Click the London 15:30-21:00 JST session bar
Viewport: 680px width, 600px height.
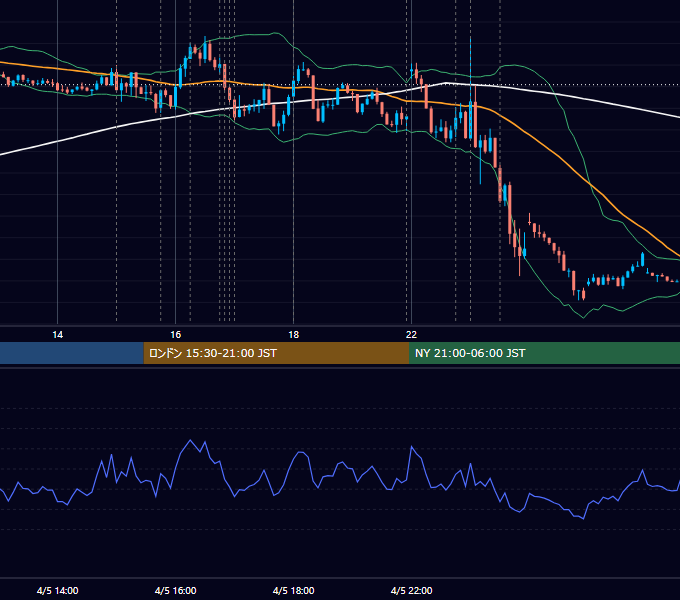[x=276, y=353]
